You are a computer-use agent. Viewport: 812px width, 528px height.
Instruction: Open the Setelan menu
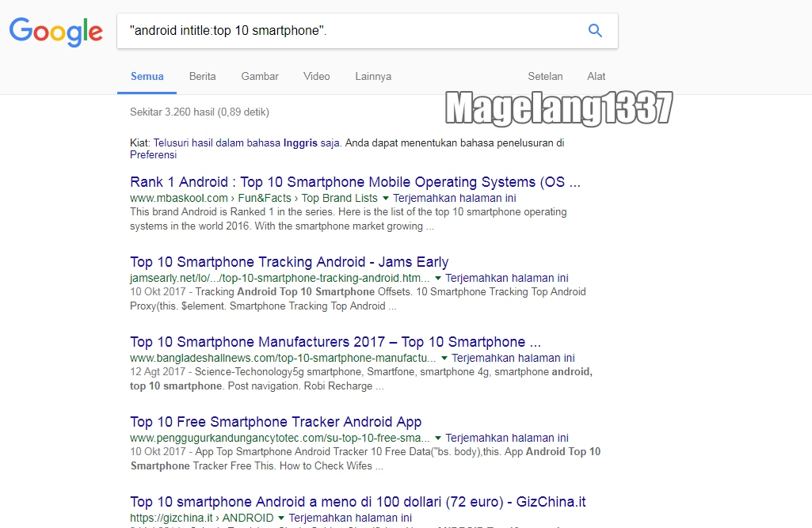point(545,77)
